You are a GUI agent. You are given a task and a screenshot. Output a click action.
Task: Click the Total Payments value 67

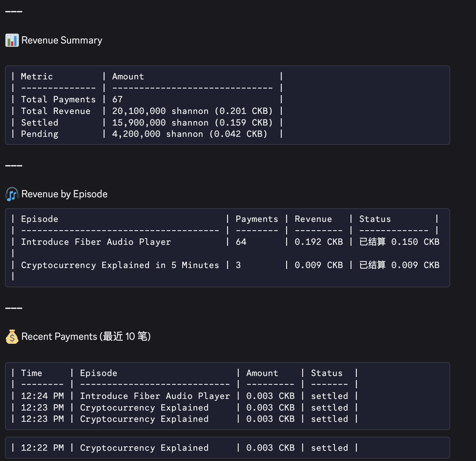tap(118, 99)
